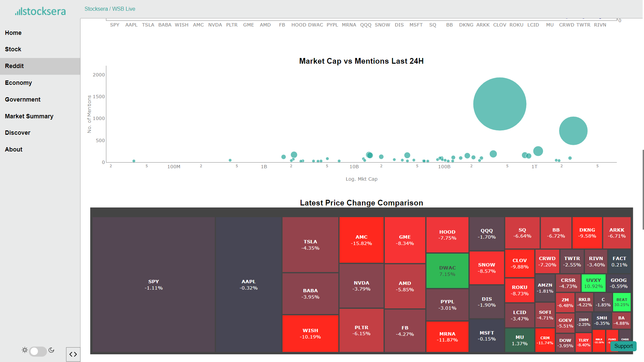Click the moon dark-mode icon
Viewport: 644px width, 362px height.
click(51, 350)
